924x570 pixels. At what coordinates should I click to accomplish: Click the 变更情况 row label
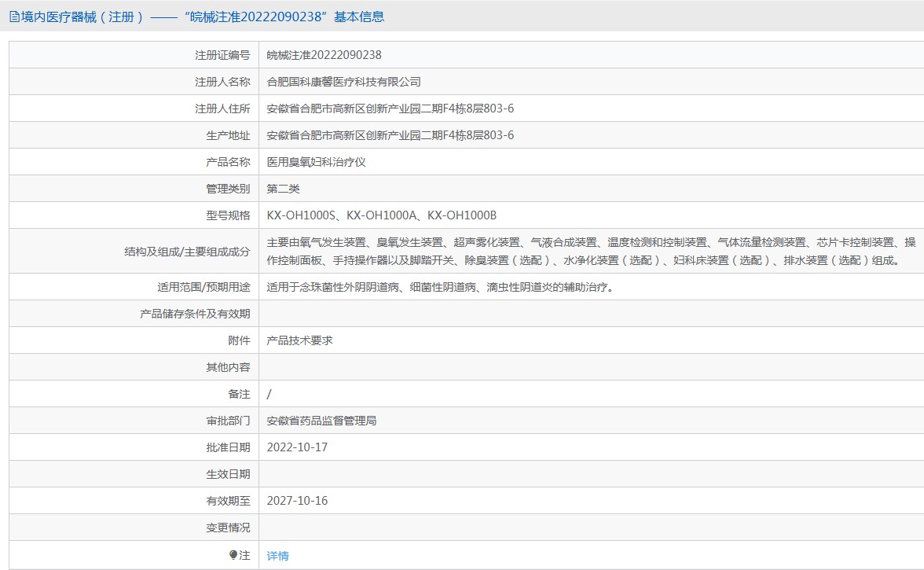point(228,528)
